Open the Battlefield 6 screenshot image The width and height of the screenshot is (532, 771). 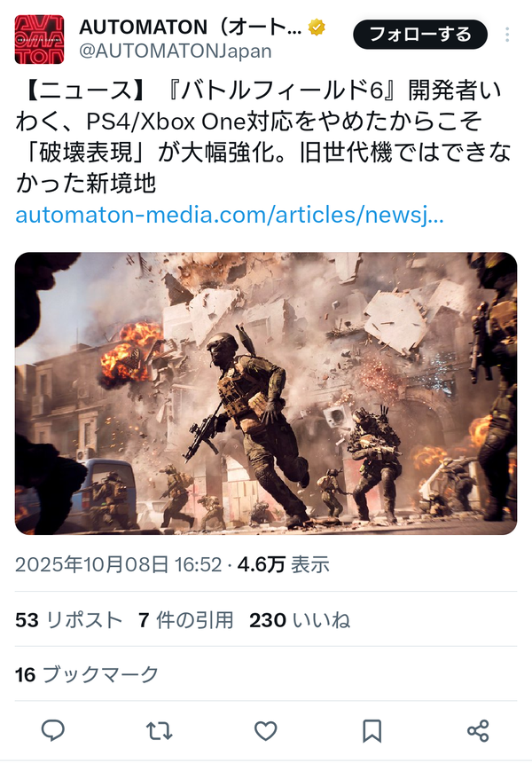point(266,393)
